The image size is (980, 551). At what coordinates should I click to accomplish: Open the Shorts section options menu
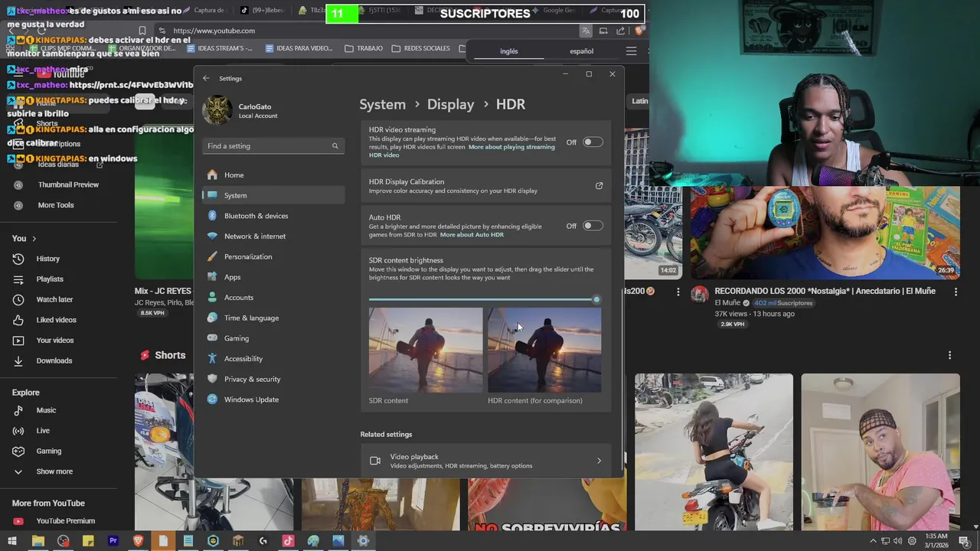tap(949, 355)
